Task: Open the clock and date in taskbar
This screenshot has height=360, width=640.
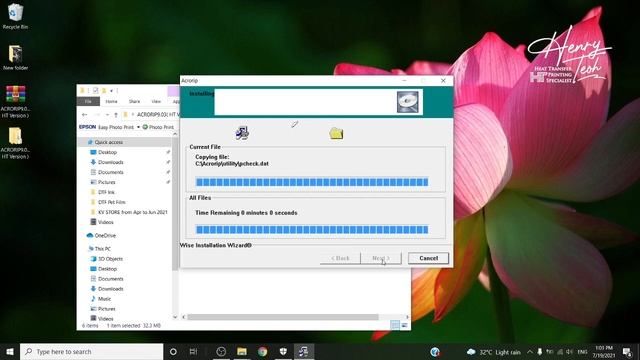Action: [x=604, y=352]
